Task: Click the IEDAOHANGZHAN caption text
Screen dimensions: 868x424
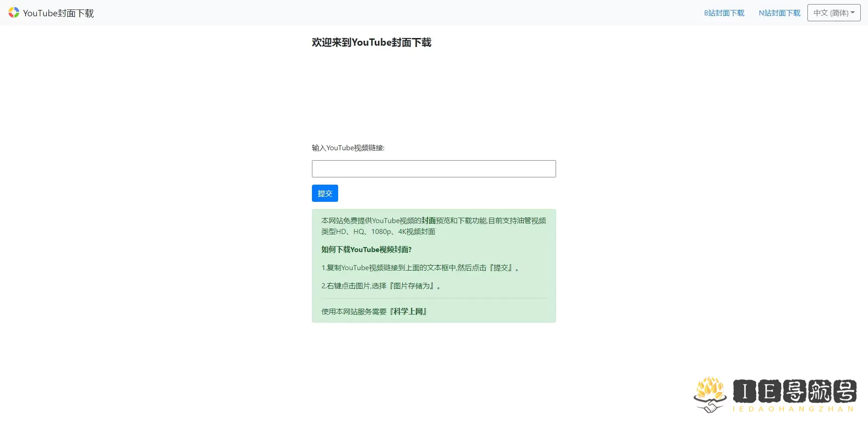Action: (793, 410)
